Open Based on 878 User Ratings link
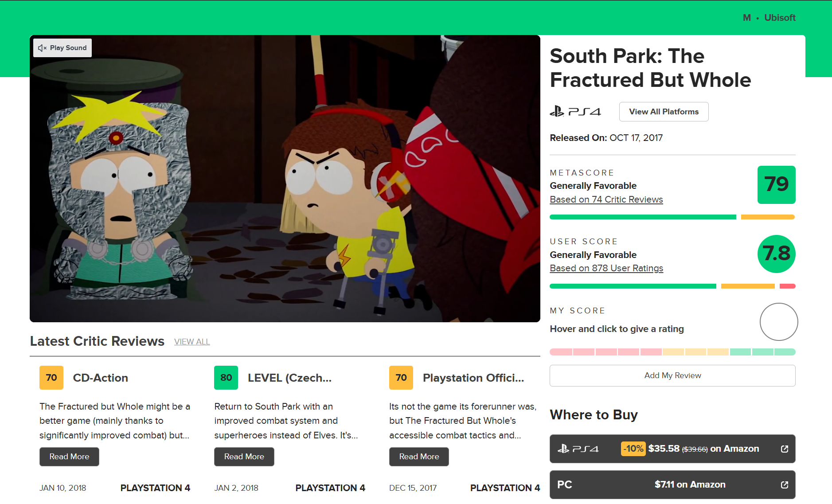Image resolution: width=832 pixels, height=504 pixels. pos(606,268)
